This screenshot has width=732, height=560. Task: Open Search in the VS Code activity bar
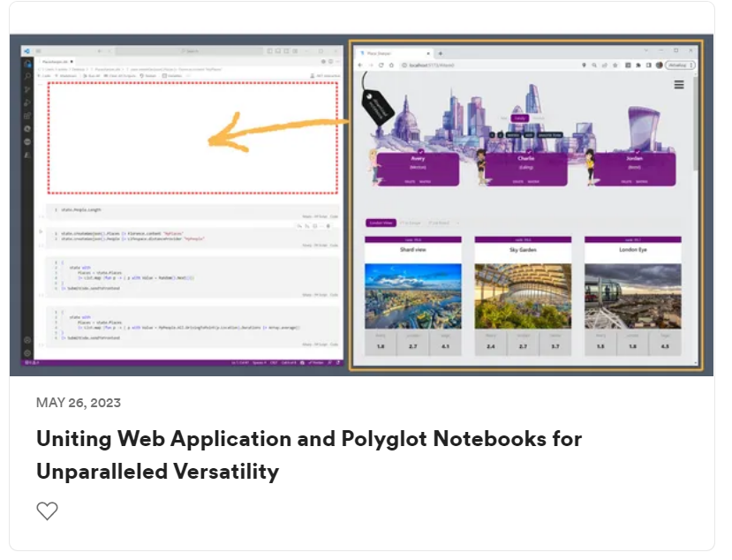pyautogui.click(x=26, y=77)
